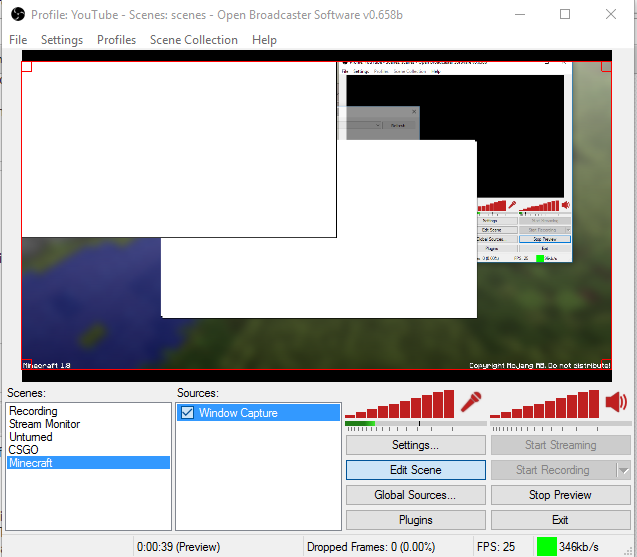Open the Settings menu
This screenshot has height=557, width=637.
pyautogui.click(x=62, y=40)
